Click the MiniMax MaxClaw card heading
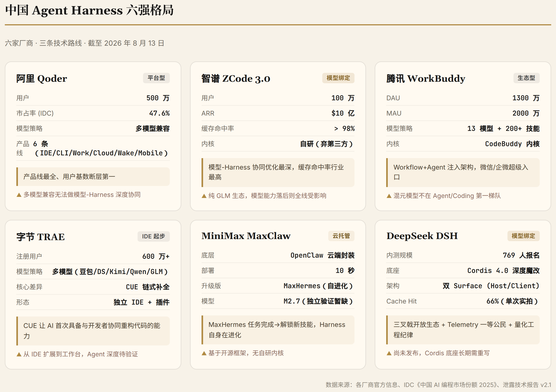Image resolution: width=556 pixels, height=392 pixels. [246, 236]
